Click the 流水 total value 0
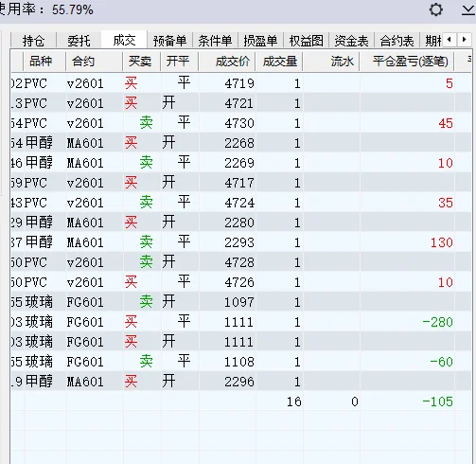The width and height of the screenshot is (476, 464). coord(355,402)
